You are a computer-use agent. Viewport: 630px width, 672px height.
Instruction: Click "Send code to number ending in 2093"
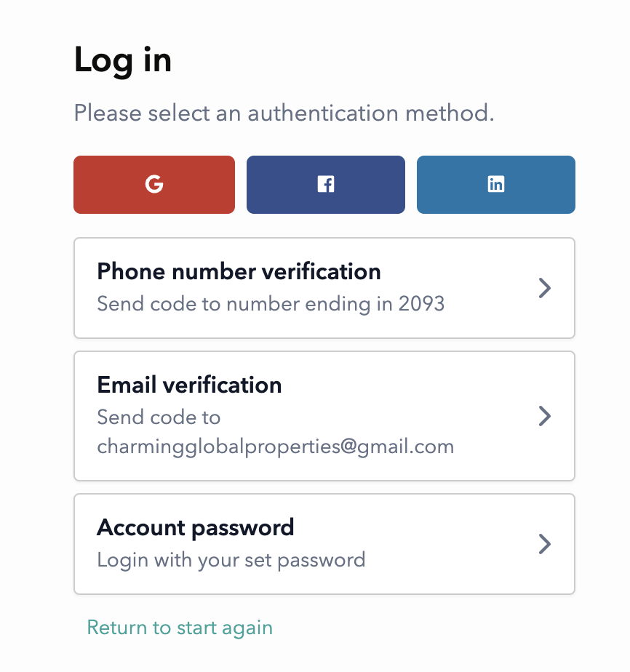pos(271,304)
